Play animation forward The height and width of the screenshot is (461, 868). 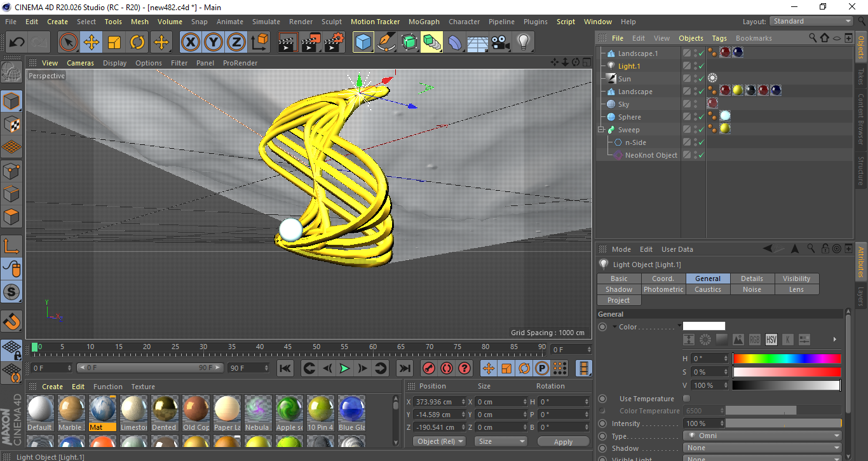click(x=344, y=368)
